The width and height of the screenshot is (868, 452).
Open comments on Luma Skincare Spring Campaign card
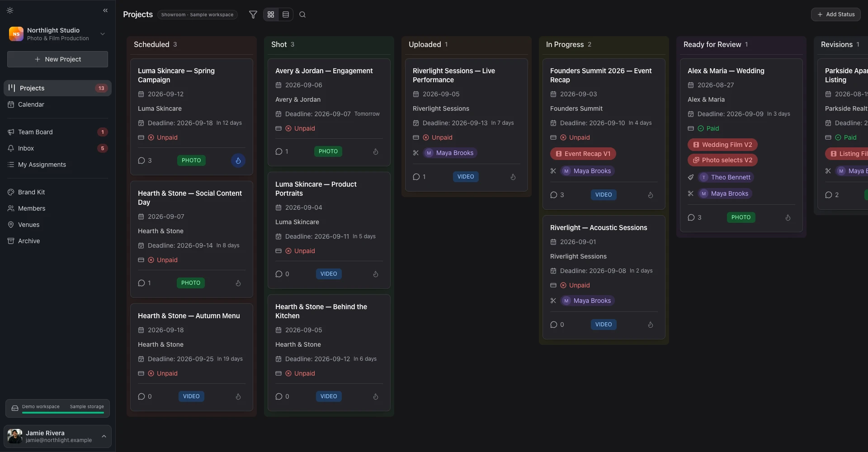click(x=145, y=160)
